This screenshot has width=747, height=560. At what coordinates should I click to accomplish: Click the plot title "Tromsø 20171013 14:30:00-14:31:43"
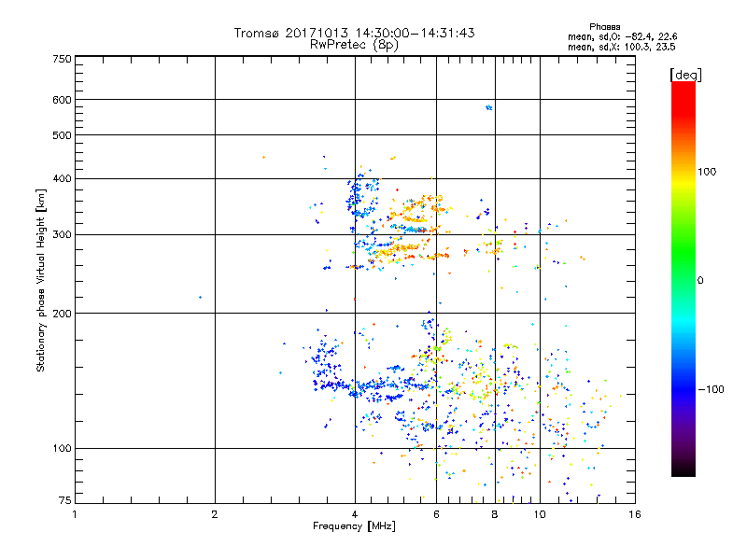pyautogui.click(x=355, y=33)
